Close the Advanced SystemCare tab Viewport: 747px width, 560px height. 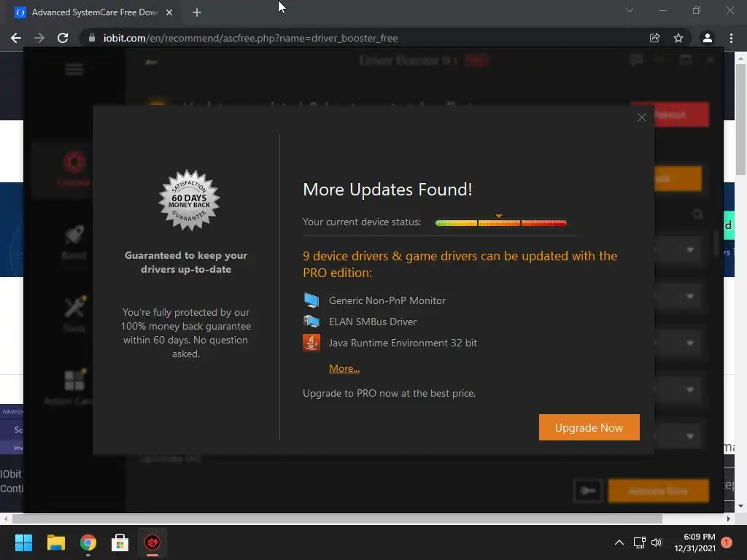pos(169,12)
